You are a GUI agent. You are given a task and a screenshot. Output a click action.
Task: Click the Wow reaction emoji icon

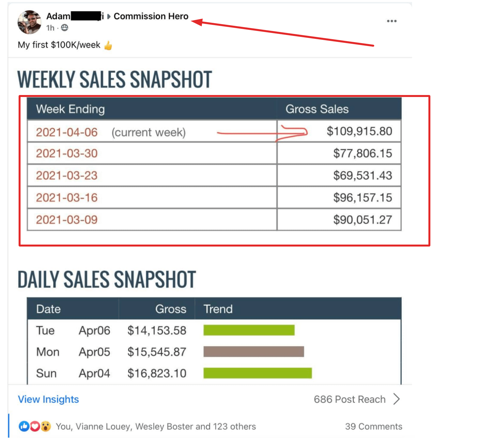46,426
